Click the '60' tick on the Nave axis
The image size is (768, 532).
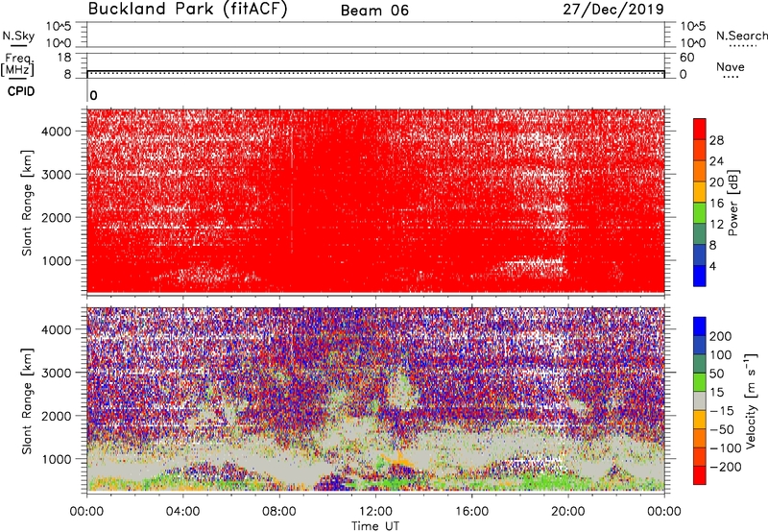click(687, 58)
